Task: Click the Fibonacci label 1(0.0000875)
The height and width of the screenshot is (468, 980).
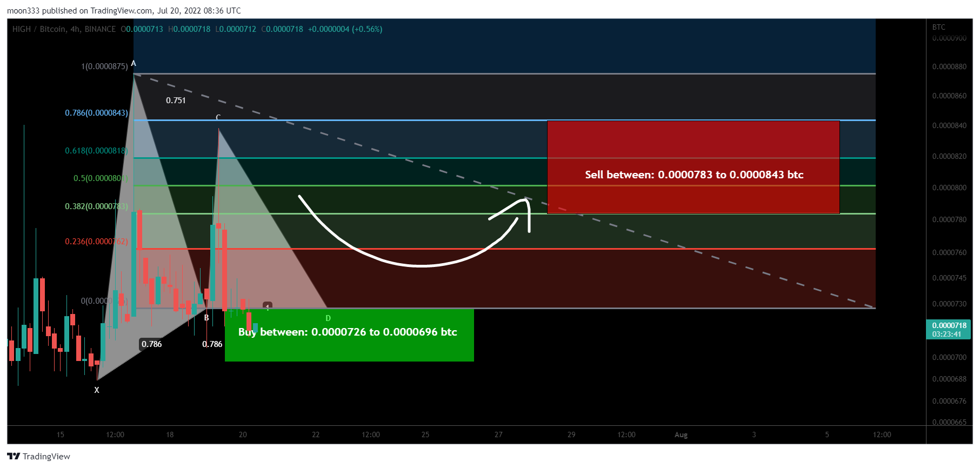Action: (x=104, y=66)
